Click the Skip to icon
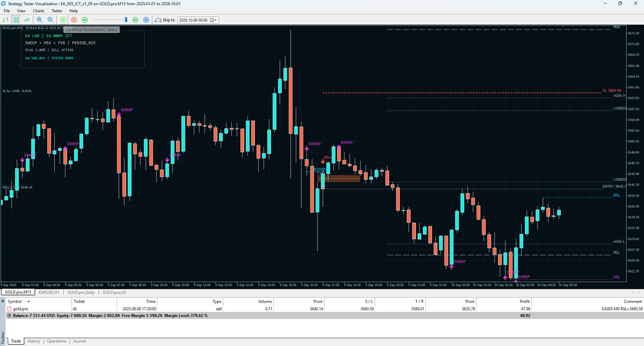 point(158,20)
